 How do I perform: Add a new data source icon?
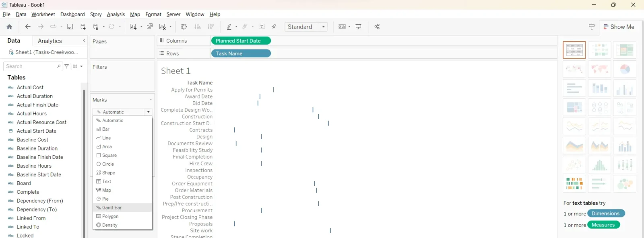click(x=83, y=27)
